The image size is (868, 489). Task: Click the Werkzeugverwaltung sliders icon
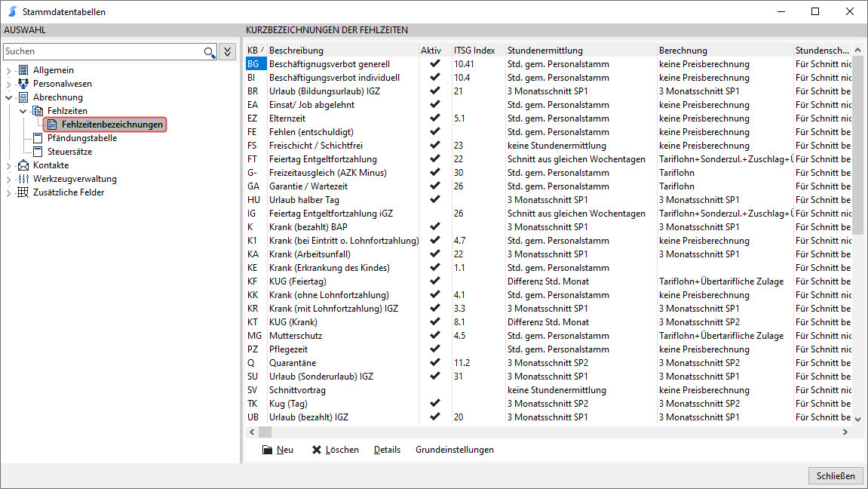[23, 179]
